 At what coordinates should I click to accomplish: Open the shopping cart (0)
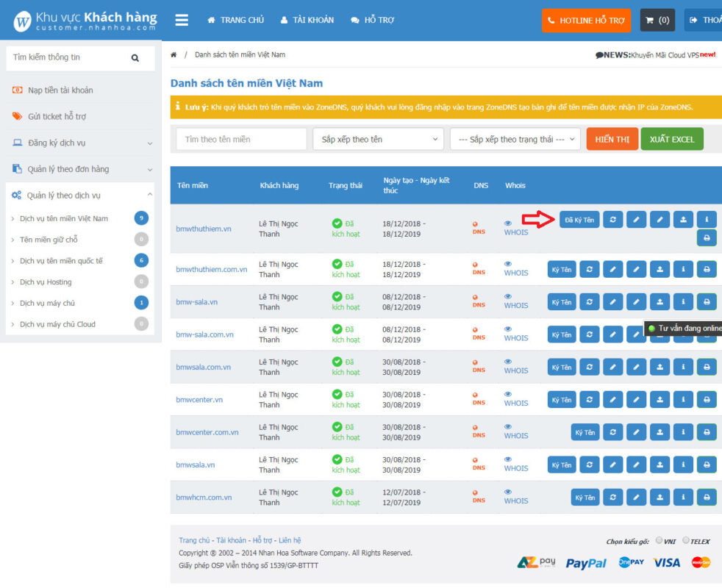pyautogui.click(x=657, y=21)
